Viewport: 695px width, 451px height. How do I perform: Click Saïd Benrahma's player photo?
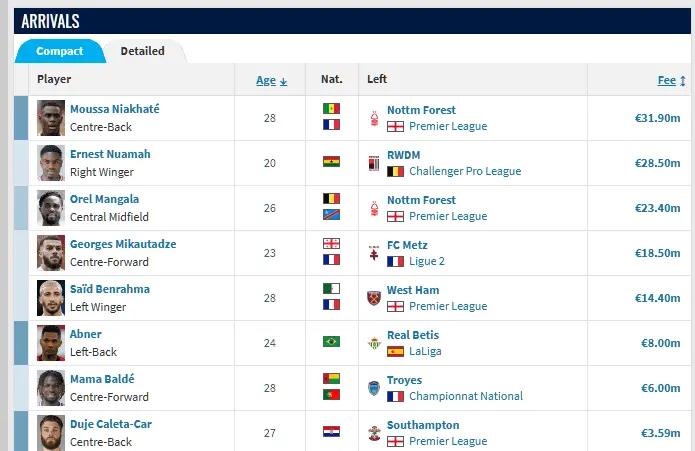click(51, 298)
